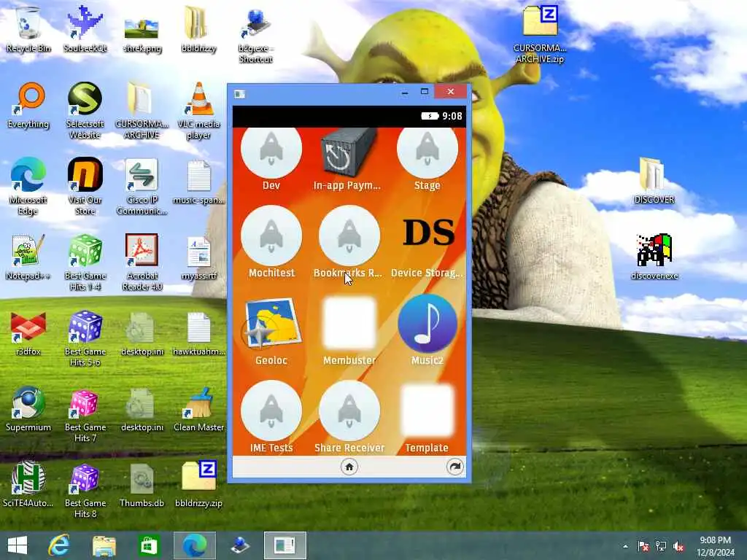Image resolution: width=747 pixels, height=560 pixels.
Task: Select the Supermium browser shortcut
Action: [x=28, y=408]
